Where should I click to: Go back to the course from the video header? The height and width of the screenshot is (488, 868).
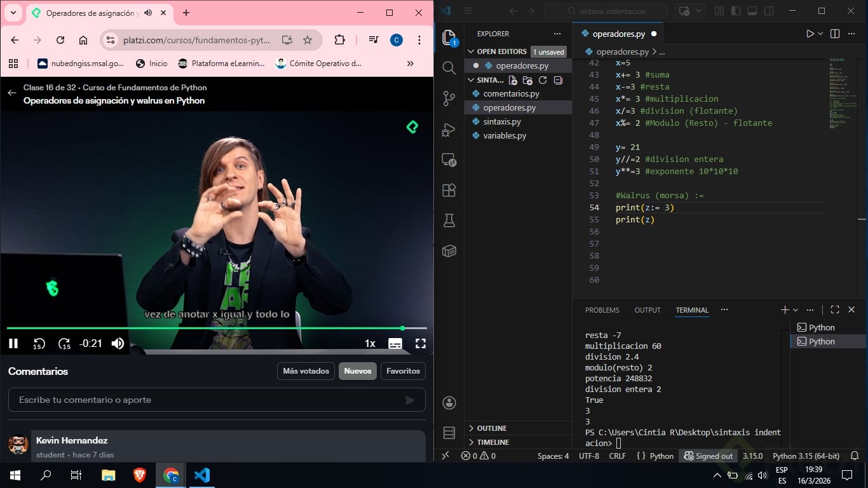[x=11, y=93]
